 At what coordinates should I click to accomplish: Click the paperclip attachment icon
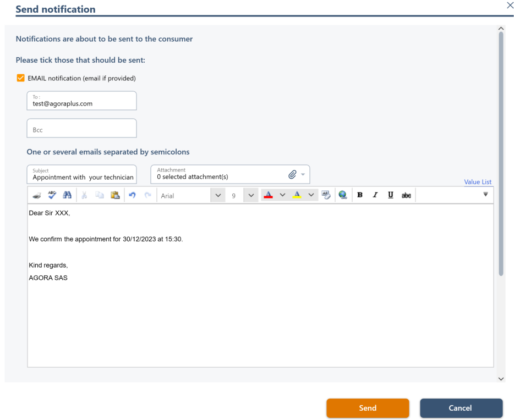tap(292, 174)
